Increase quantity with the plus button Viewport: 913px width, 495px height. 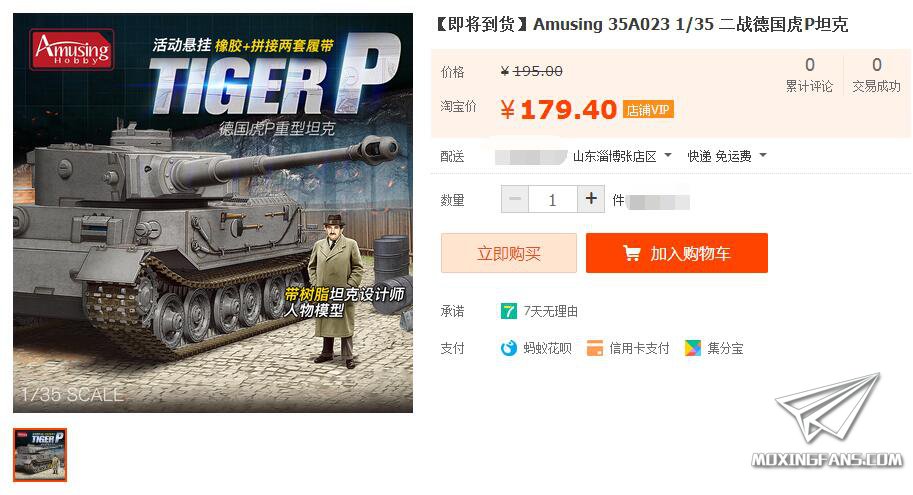tap(591, 199)
